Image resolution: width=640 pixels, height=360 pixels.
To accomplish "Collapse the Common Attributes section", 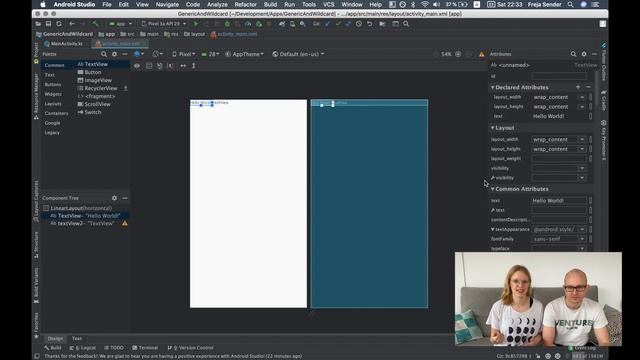I will (493, 189).
